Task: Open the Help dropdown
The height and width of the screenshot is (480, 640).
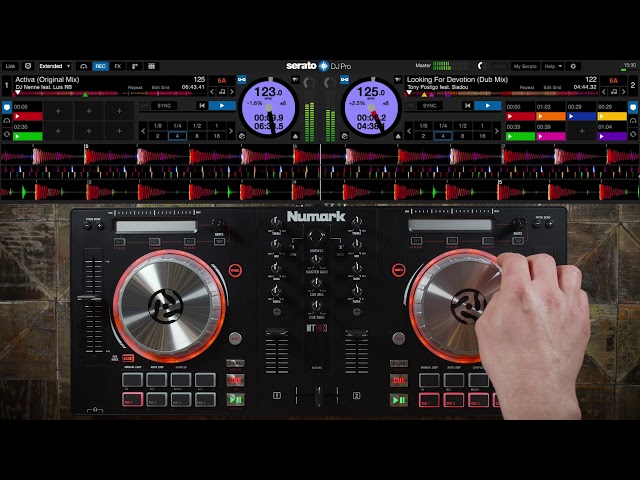Action: tap(553, 66)
